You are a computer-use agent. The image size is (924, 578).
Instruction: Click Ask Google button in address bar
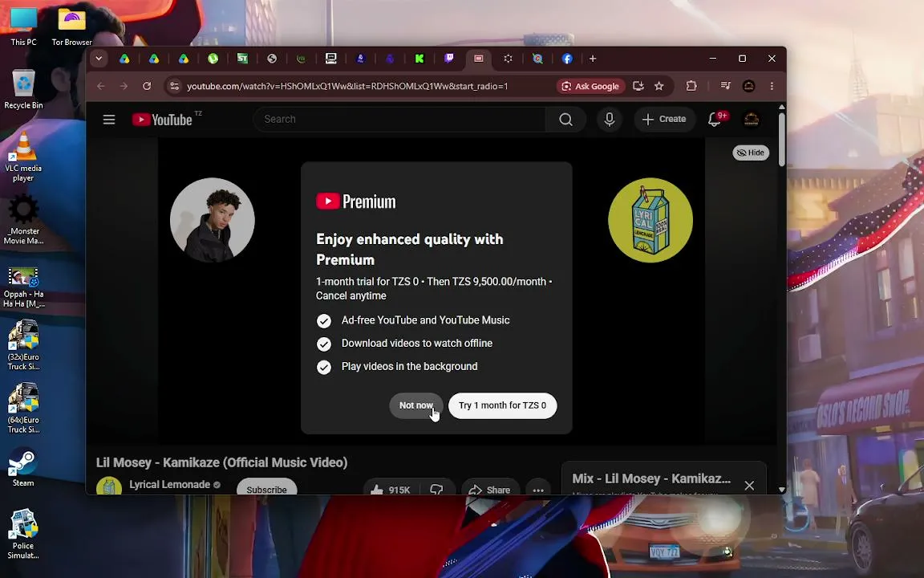click(x=590, y=86)
